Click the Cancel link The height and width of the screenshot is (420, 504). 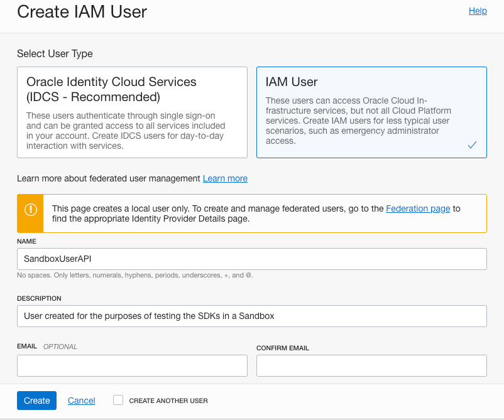pos(81,400)
